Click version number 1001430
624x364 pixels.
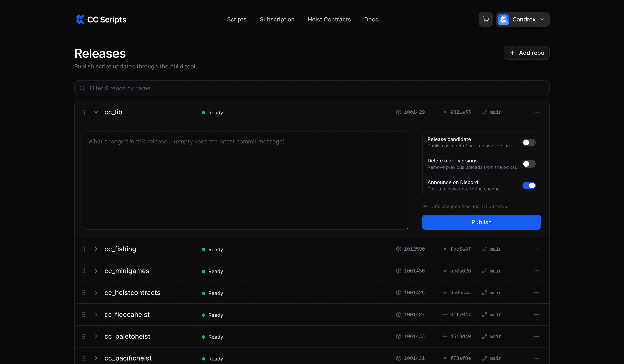[414, 271]
